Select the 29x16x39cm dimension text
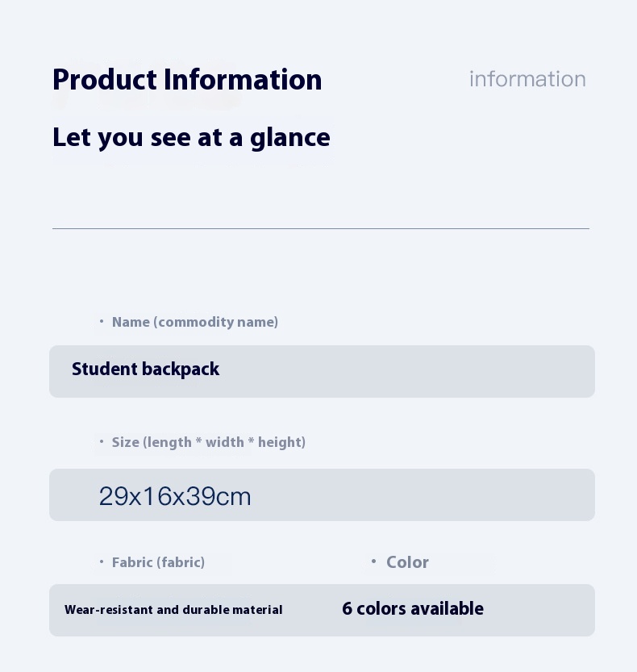 (175, 496)
